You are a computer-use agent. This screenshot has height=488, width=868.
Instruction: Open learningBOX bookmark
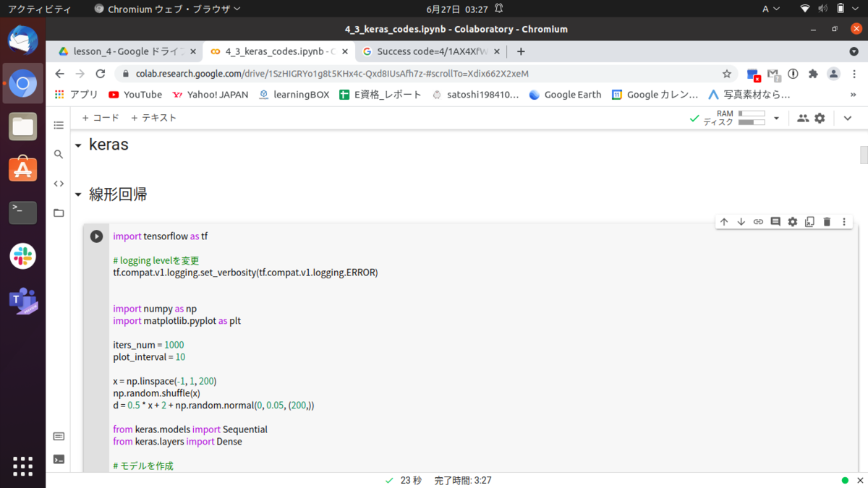294,95
